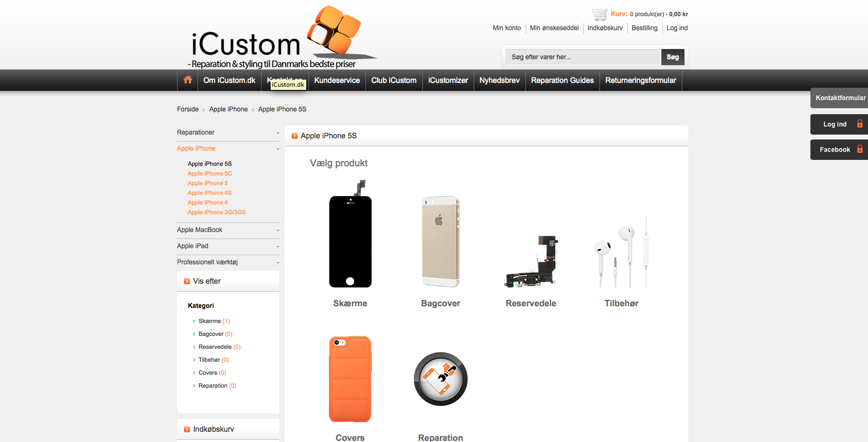Select the Skærme black screen product image
Viewport: 868px width, 442px height.
coord(350,234)
